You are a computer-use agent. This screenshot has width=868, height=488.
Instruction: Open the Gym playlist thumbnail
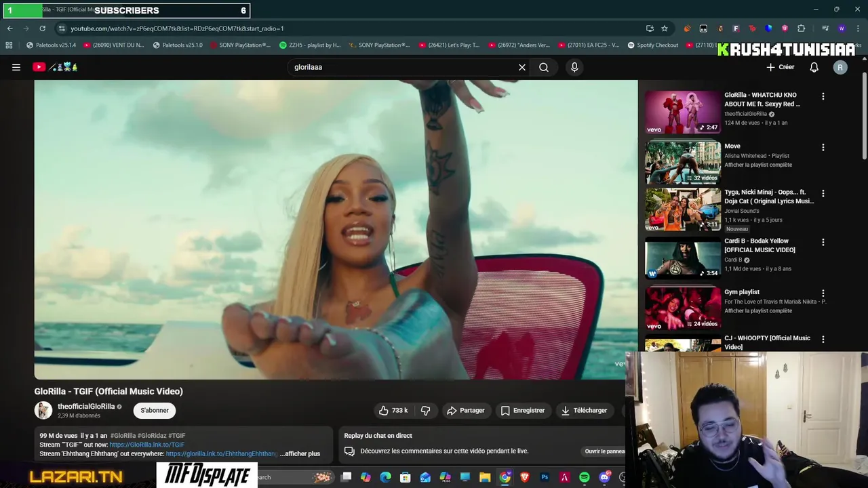683,308
